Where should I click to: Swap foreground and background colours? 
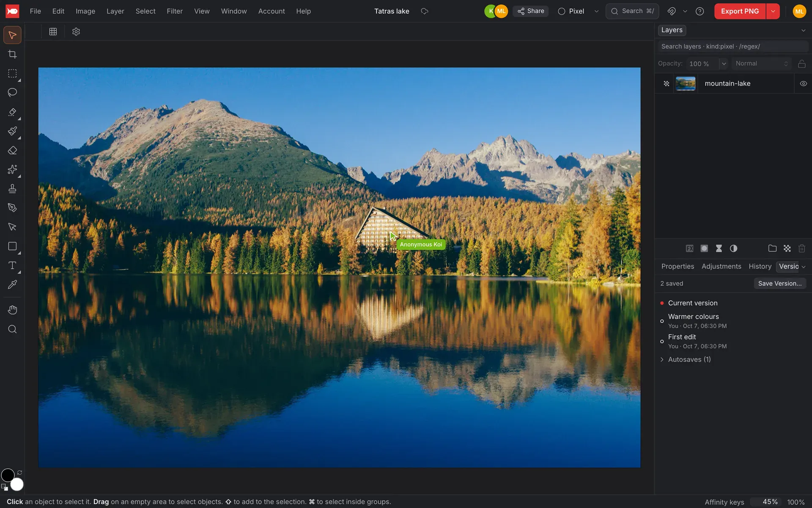(x=19, y=472)
